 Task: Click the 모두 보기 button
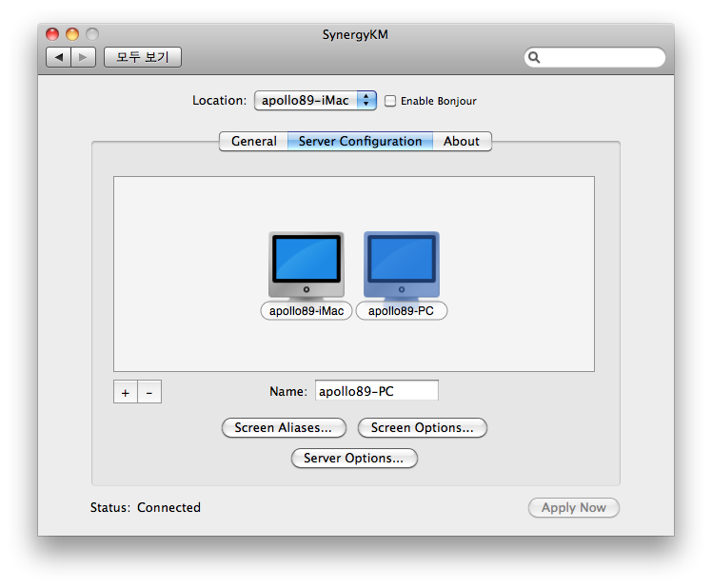click(x=142, y=57)
